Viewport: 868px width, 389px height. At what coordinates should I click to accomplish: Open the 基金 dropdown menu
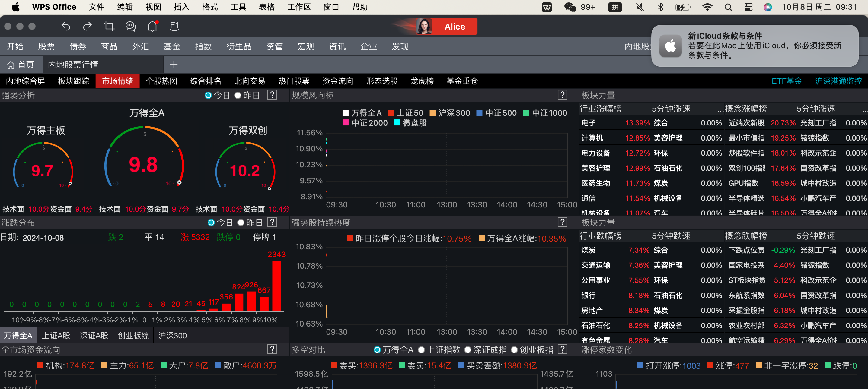tap(172, 46)
